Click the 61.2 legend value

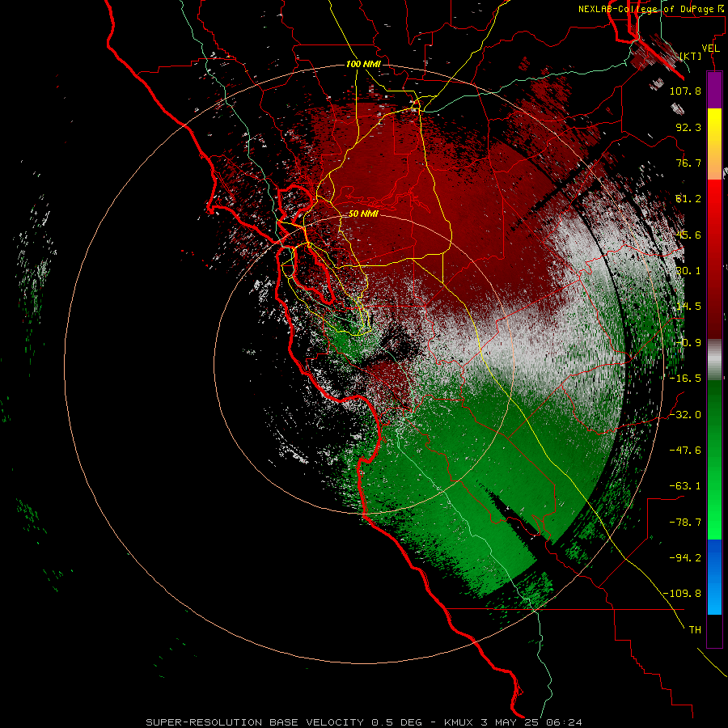click(x=688, y=199)
